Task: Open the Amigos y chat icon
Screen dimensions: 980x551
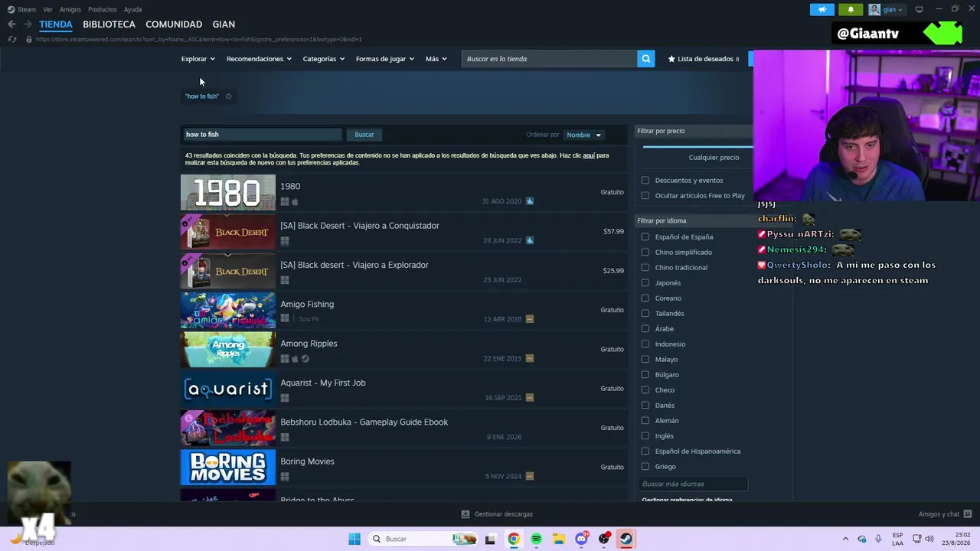Action: coord(968,514)
